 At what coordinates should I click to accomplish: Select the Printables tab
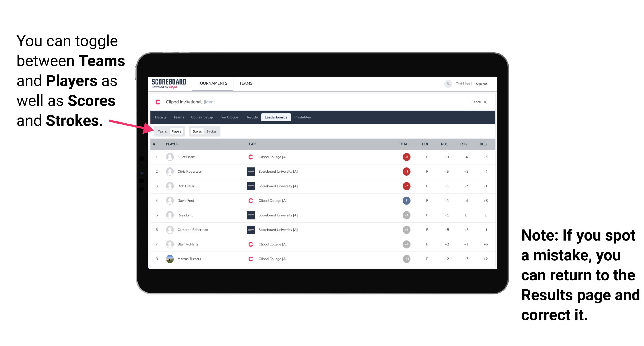click(x=303, y=117)
